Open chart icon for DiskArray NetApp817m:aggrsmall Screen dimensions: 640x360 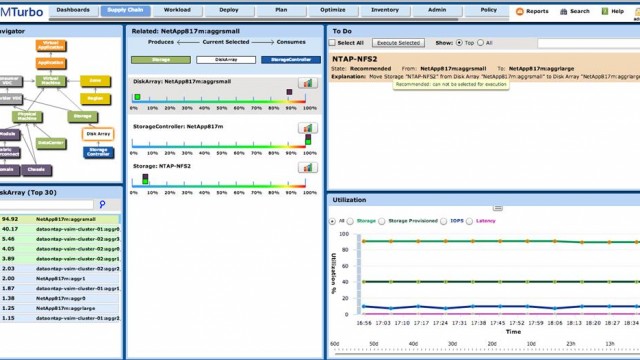coord(308,83)
